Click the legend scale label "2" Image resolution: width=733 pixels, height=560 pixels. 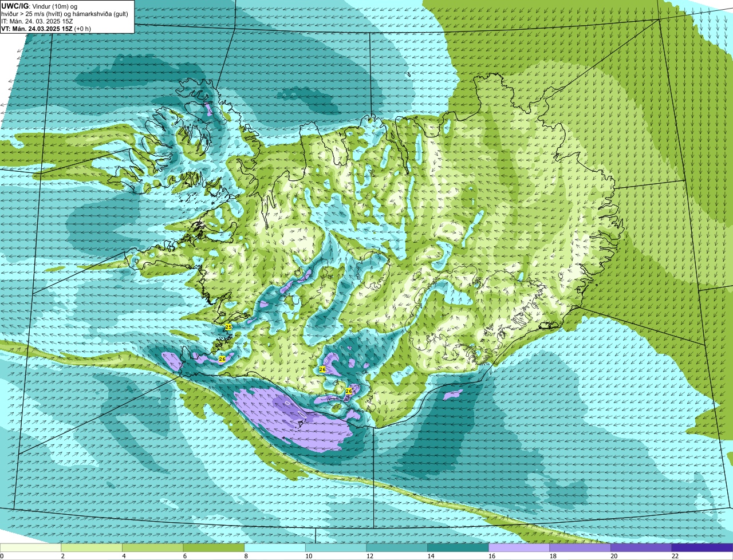click(x=62, y=556)
